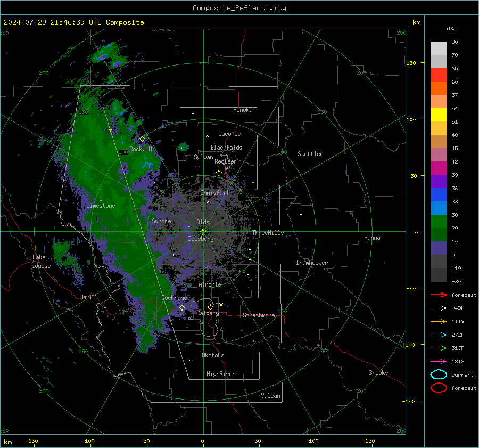The image size is (479, 448).
Task: Click the Lake Louise label
Action: point(41,262)
